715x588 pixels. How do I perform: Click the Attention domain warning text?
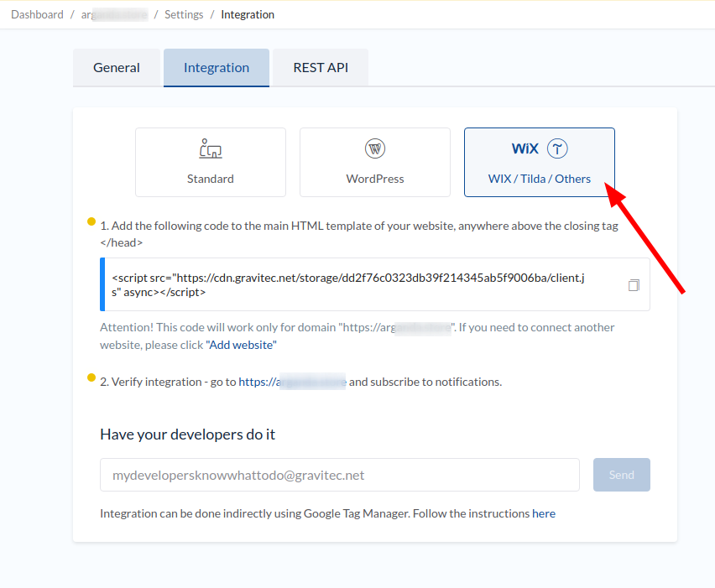click(357, 336)
